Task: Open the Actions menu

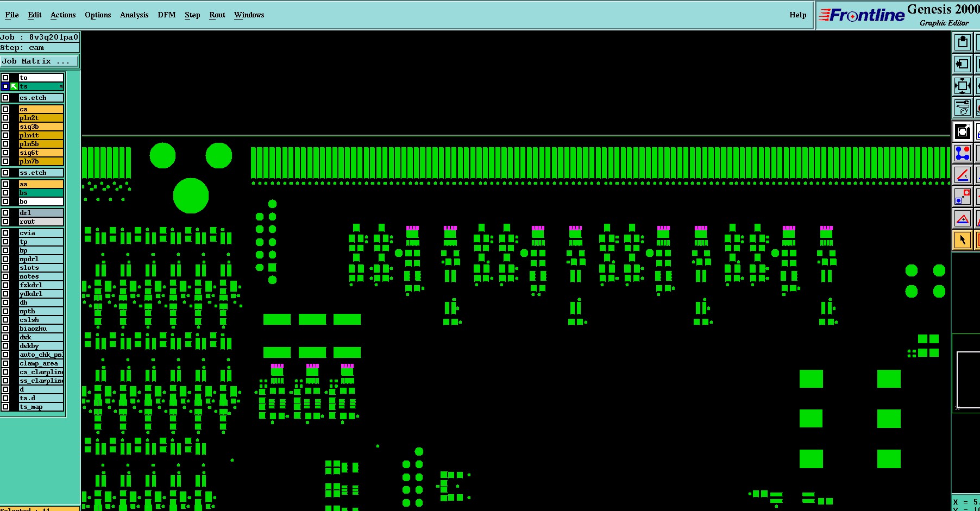Action: [x=63, y=15]
